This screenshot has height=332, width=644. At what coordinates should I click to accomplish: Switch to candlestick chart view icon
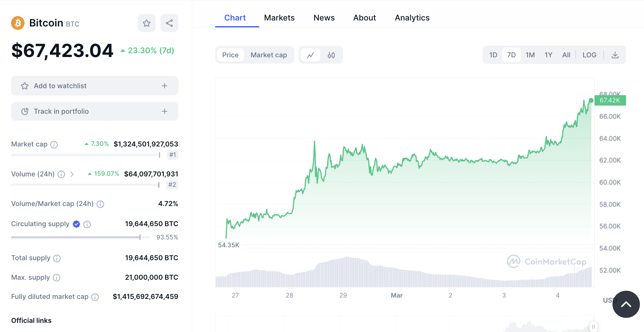tap(331, 55)
